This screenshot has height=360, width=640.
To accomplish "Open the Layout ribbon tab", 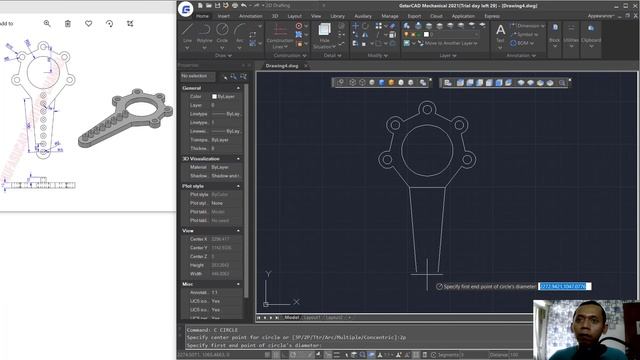I will pos(294,16).
